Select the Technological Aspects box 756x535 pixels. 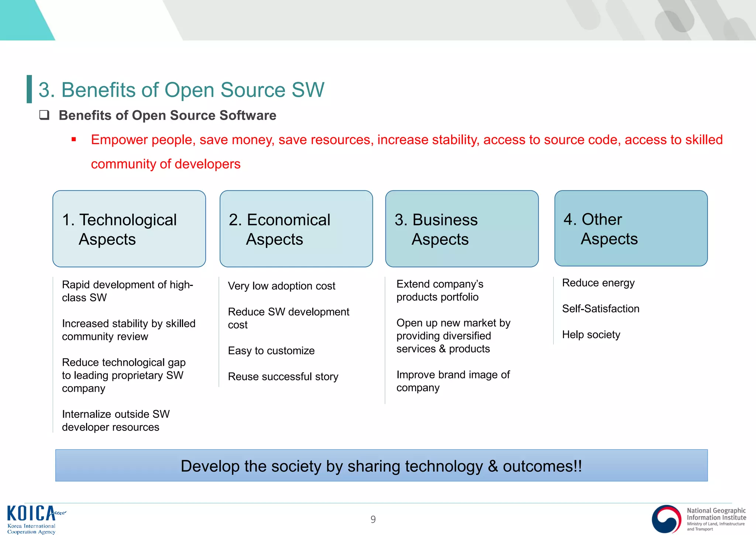click(x=129, y=229)
